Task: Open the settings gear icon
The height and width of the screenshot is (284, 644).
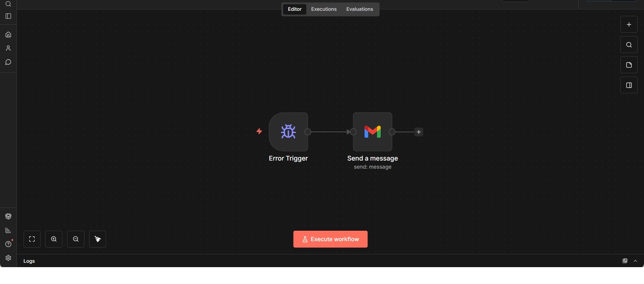Action: [8, 258]
